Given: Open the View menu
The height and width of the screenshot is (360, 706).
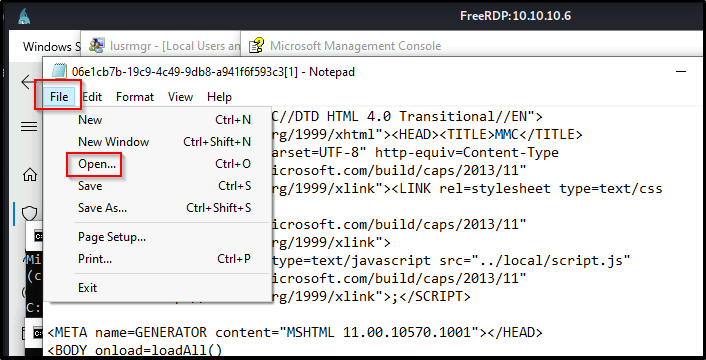Looking at the screenshot, I should click(180, 97).
